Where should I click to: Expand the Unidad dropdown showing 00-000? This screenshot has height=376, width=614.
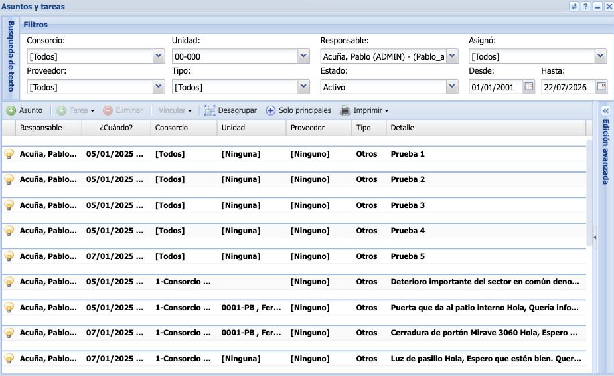[303, 56]
